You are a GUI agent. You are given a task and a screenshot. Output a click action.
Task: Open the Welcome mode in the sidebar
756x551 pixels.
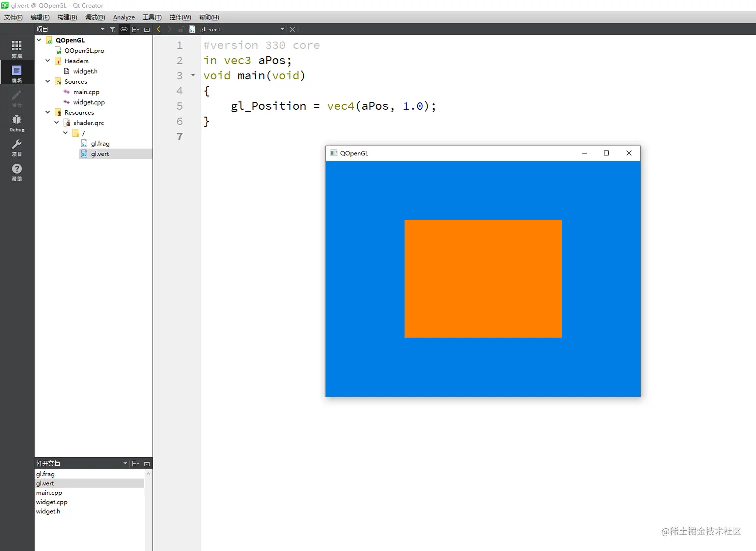click(x=17, y=49)
